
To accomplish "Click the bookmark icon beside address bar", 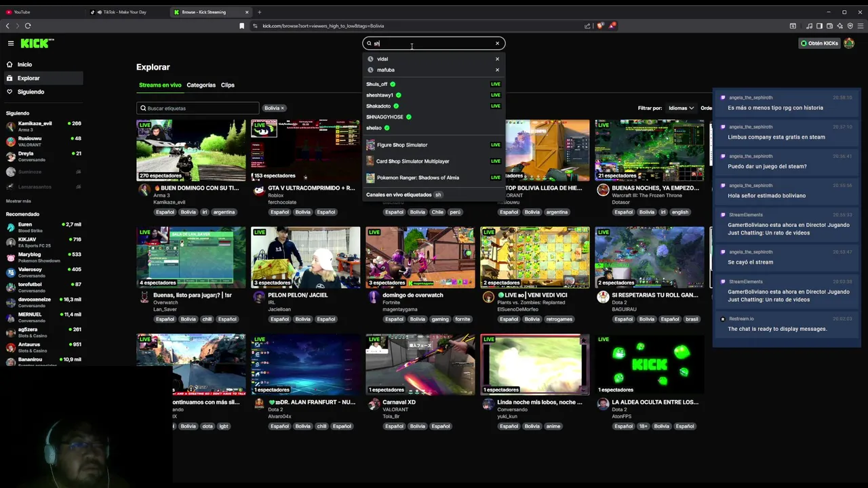I will point(241,26).
